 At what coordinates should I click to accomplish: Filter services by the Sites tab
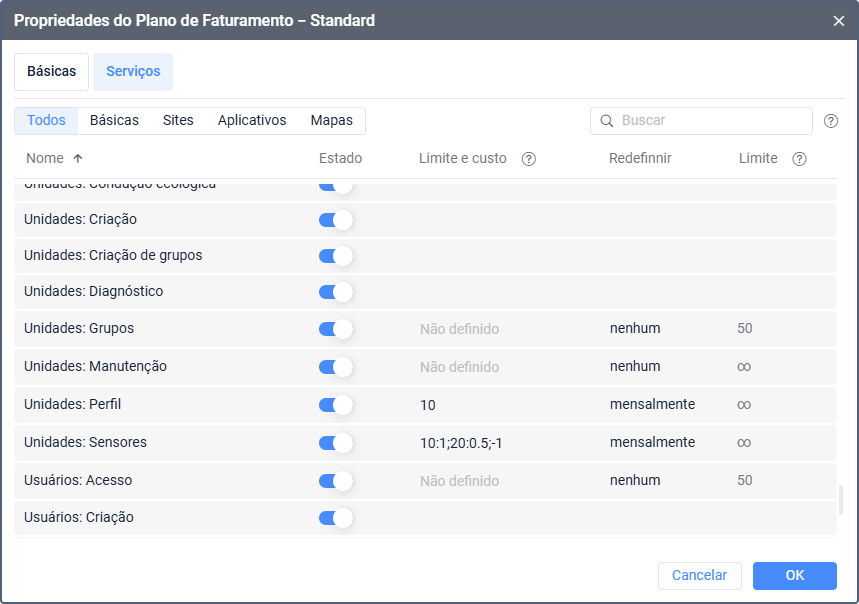coord(178,121)
